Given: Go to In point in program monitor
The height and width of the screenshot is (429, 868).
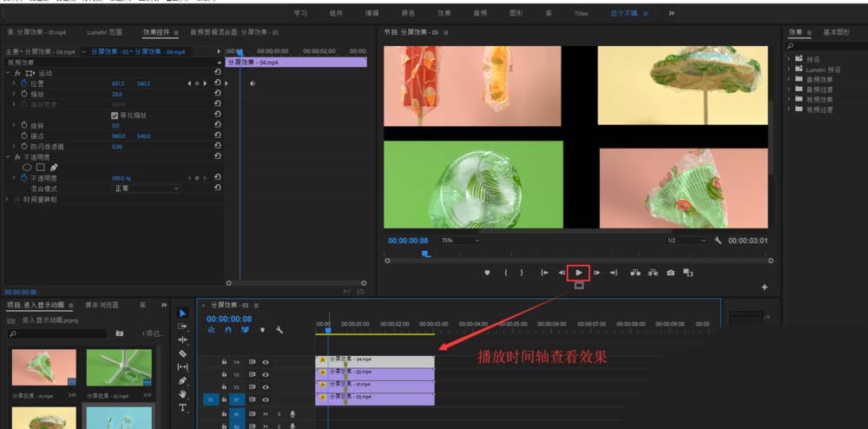Looking at the screenshot, I should click(x=545, y=273).
